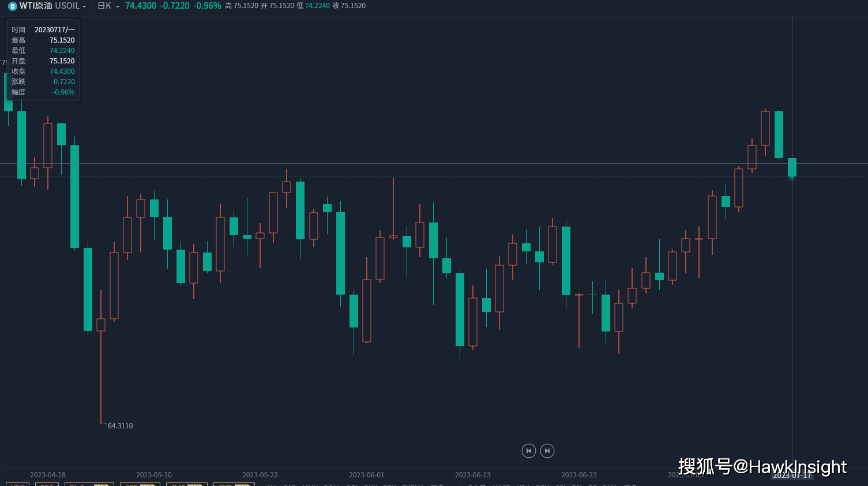868x486 pixels.
Task: Click the 2023-06-23 date on time axis
Action: pyautogui.click(x=579, y=475)
